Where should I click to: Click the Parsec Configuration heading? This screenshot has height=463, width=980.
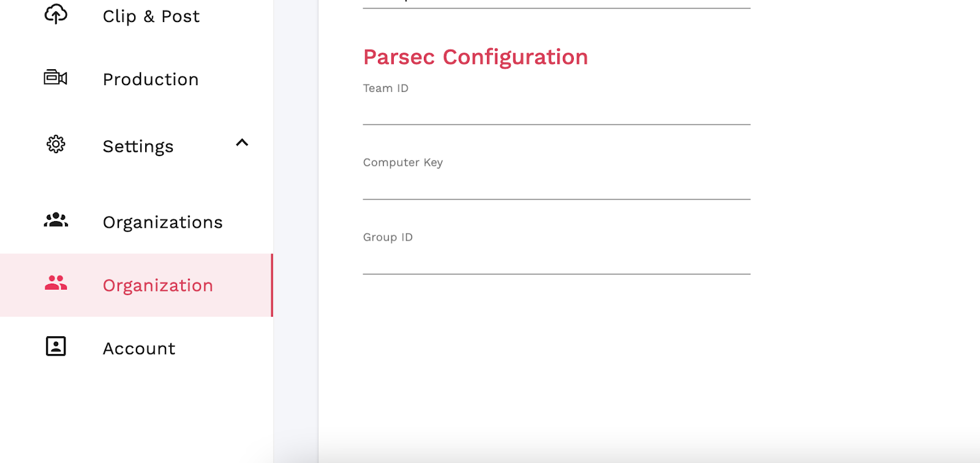coord(475,57)
